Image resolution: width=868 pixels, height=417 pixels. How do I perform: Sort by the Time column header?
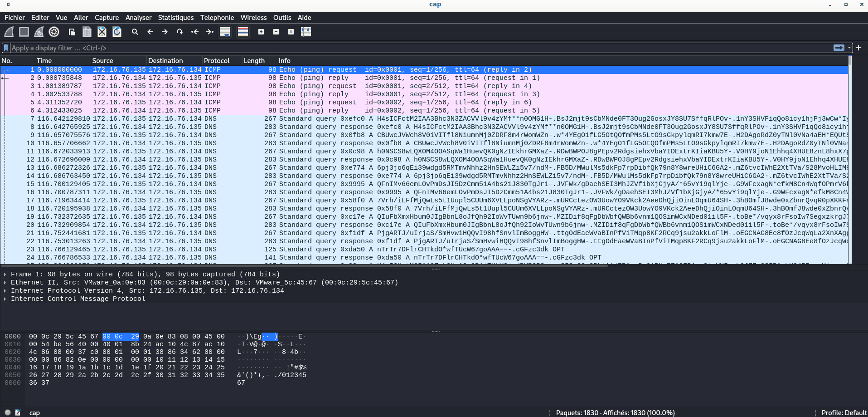[63, 61]
